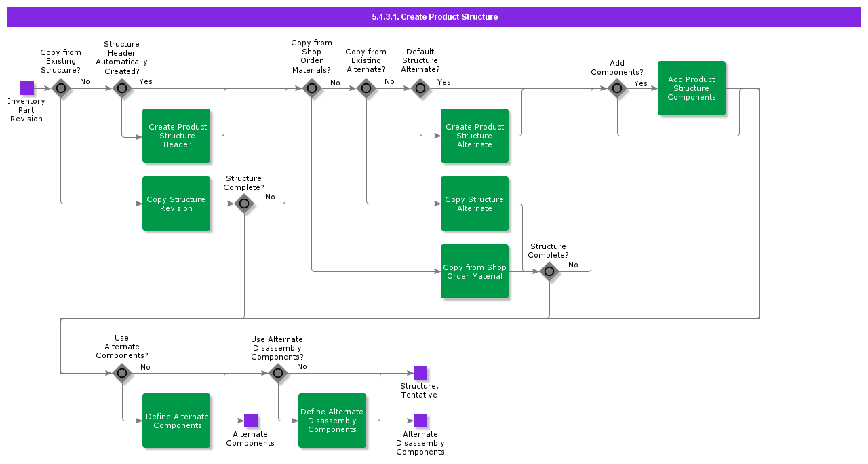This screenshot has width=868, height=464.
Task: Click the Copy Structure Alternate activity
Action: (x=475, y=204)
